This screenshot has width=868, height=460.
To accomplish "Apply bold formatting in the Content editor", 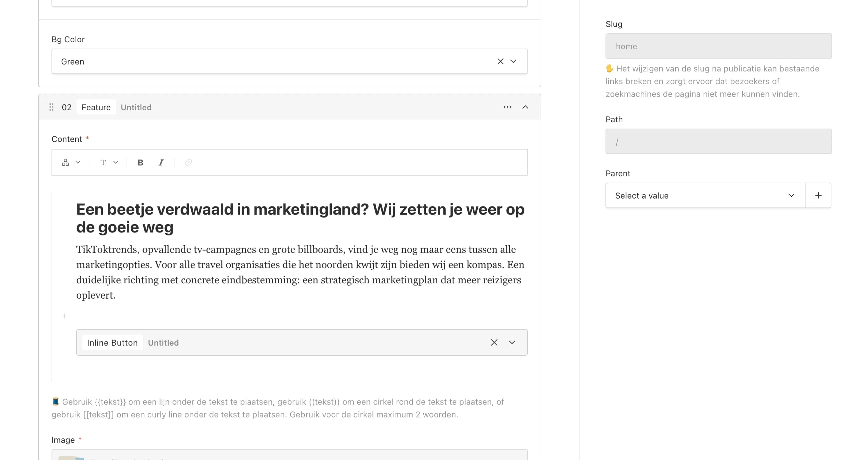I will pos(140,162).
